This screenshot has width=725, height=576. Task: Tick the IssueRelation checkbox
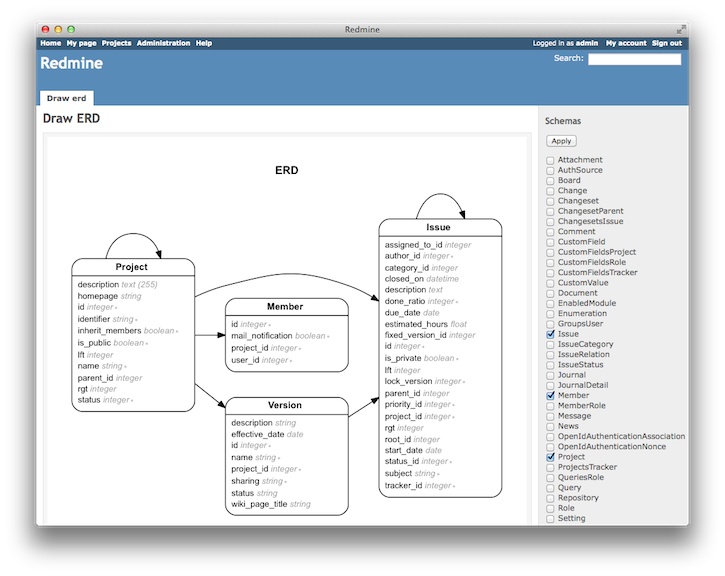550,355
